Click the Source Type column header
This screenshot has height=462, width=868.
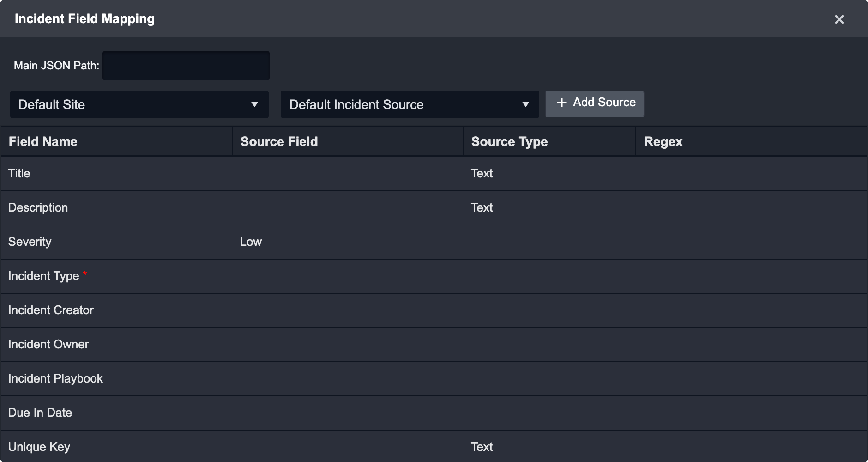(x=509, y=141)
